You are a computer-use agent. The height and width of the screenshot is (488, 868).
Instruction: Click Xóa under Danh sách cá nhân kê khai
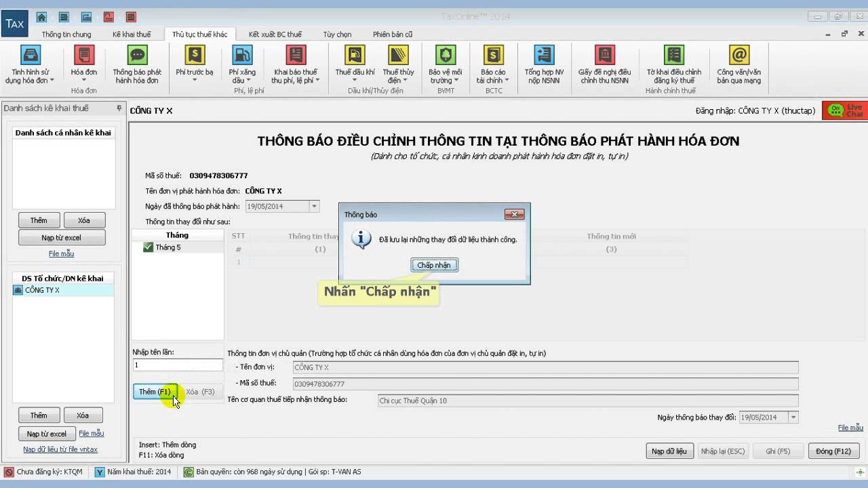click(x=84, y=220)
